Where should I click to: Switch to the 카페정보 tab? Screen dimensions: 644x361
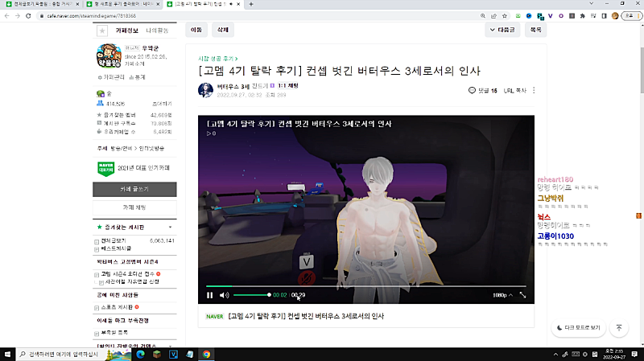127,31
